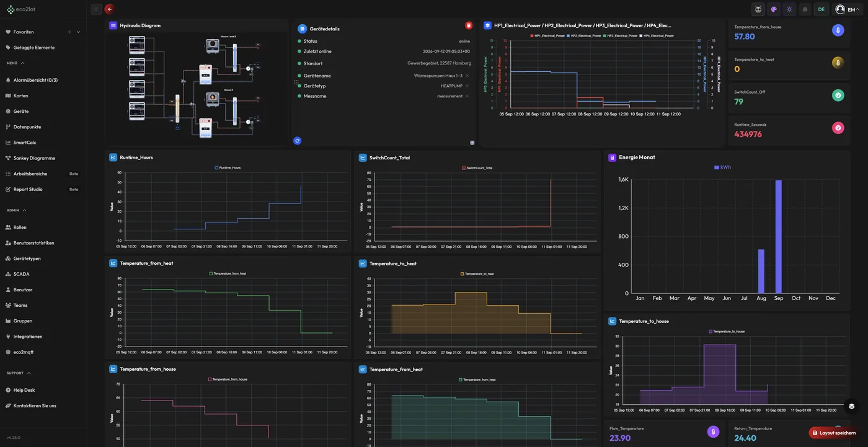Collapse the MENÜ section

click(x=15, y=63)
